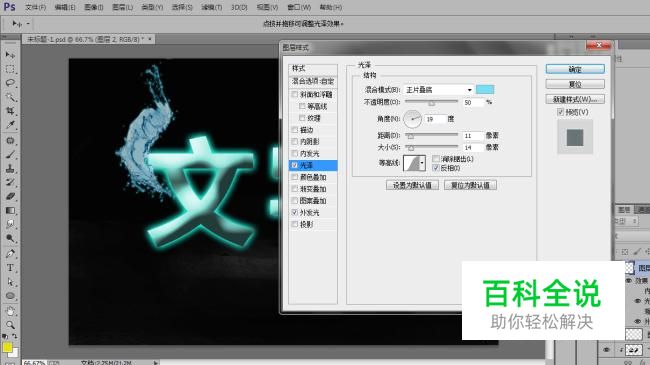
Task: Select the Brush tool
Action: pyautogui.click(x=10, y=155)
